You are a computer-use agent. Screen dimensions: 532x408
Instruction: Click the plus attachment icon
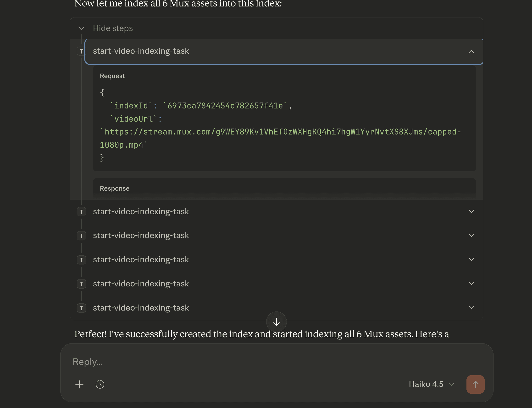pos(79,384)
